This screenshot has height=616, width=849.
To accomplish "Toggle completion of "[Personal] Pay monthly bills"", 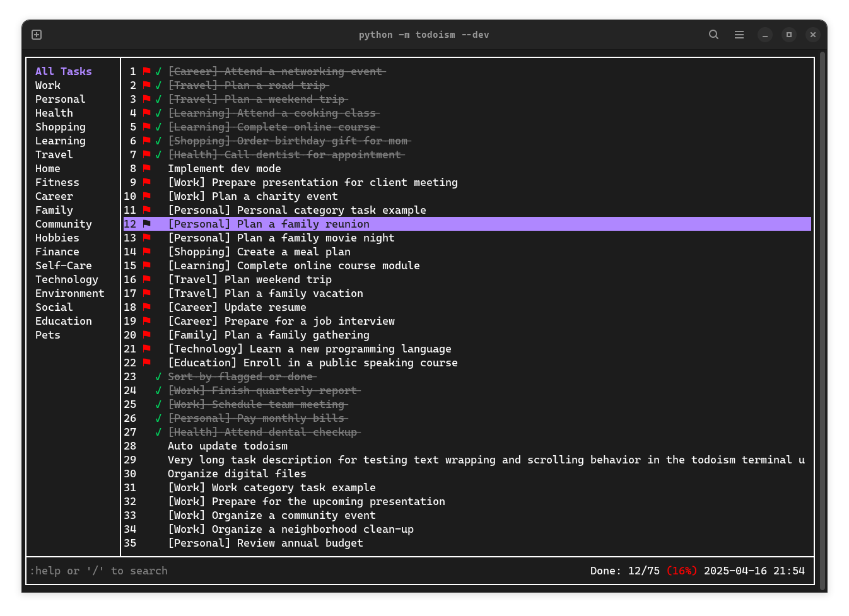I will tap(158, 418).
